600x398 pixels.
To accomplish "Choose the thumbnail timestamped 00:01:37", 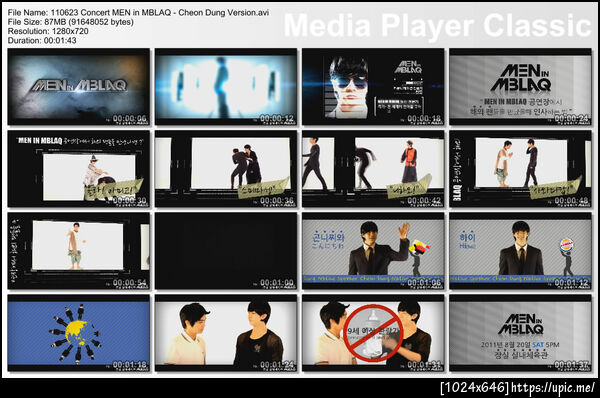I will (x=520, y=333).
